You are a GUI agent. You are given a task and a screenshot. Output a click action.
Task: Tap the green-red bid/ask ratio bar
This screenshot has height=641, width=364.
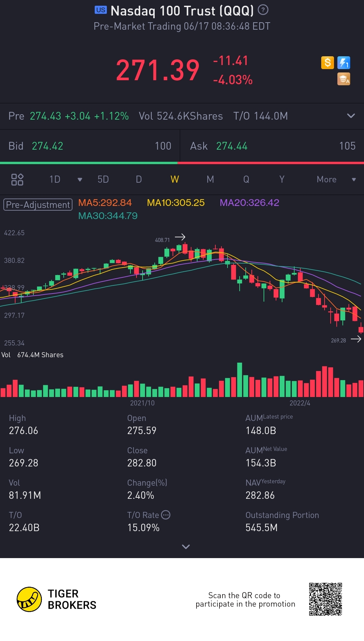click(x=182, y=163)
